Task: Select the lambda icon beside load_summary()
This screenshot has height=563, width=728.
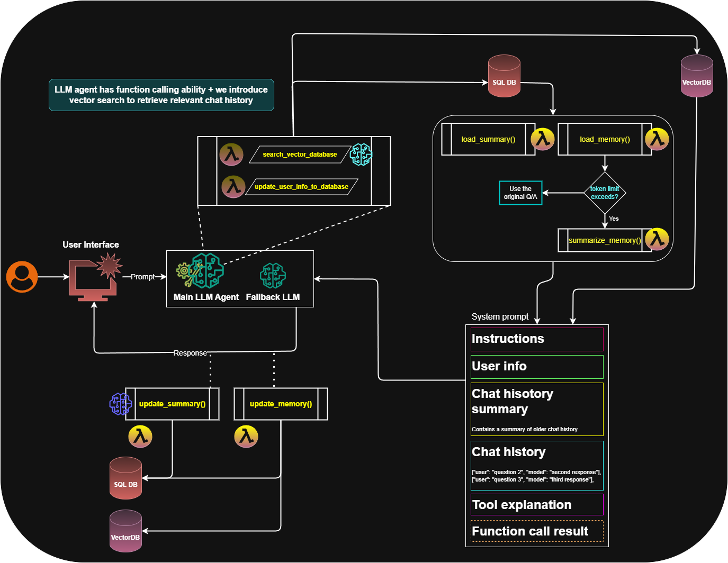Action: (543, 139)
